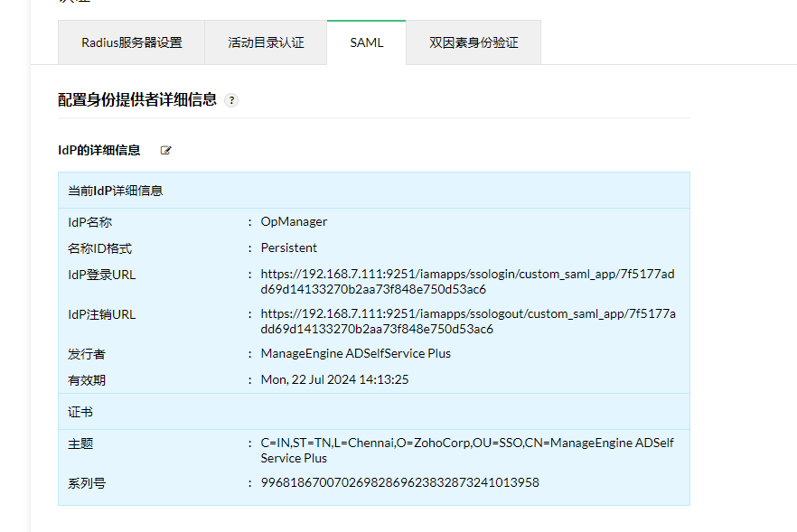Select the SAML tab
The image size is (797, 532).
(367, 42)
